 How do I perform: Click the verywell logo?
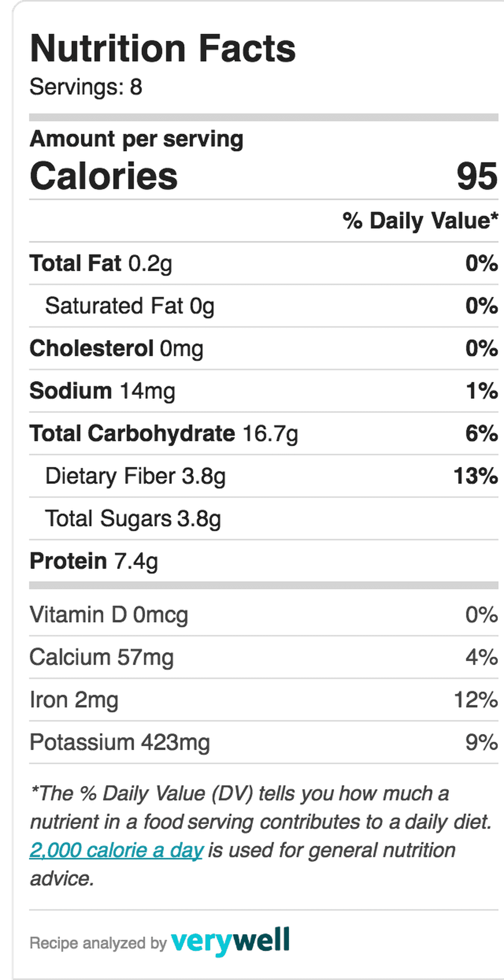click(x=230, y=941)
